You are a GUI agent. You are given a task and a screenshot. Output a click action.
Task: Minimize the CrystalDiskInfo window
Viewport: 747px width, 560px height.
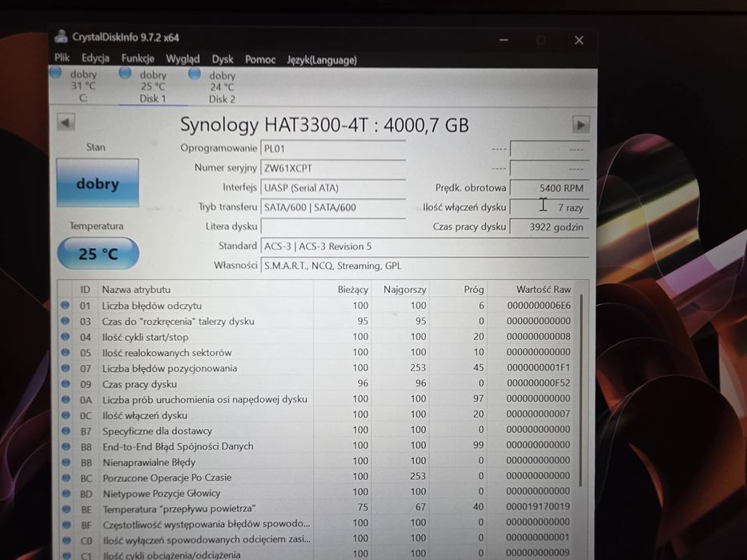coord(504,40)
